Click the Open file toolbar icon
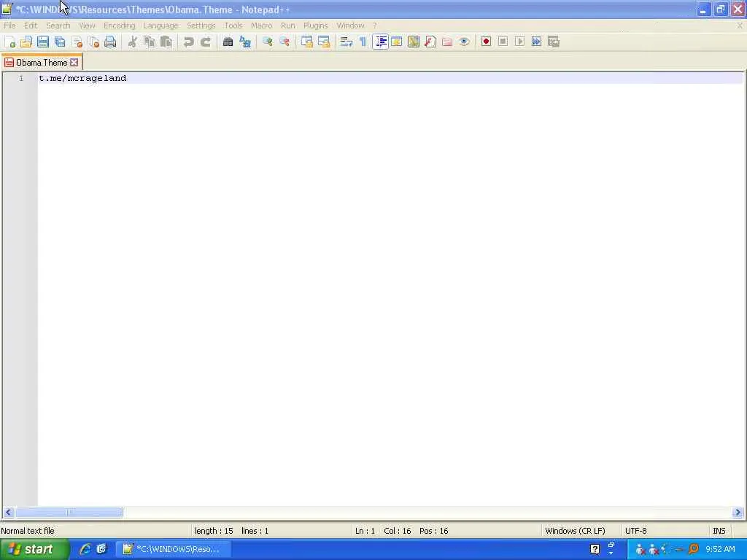 click(26, 42)
